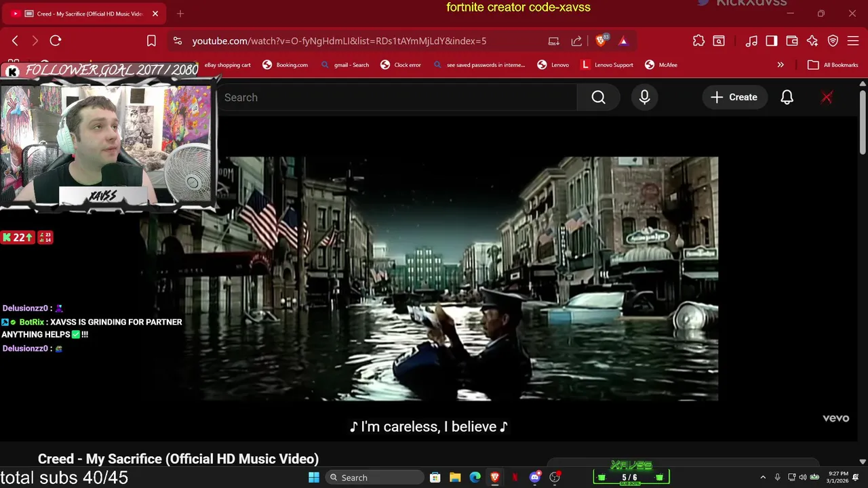Open Discord from the taskbar

click(x=535, y=477)
